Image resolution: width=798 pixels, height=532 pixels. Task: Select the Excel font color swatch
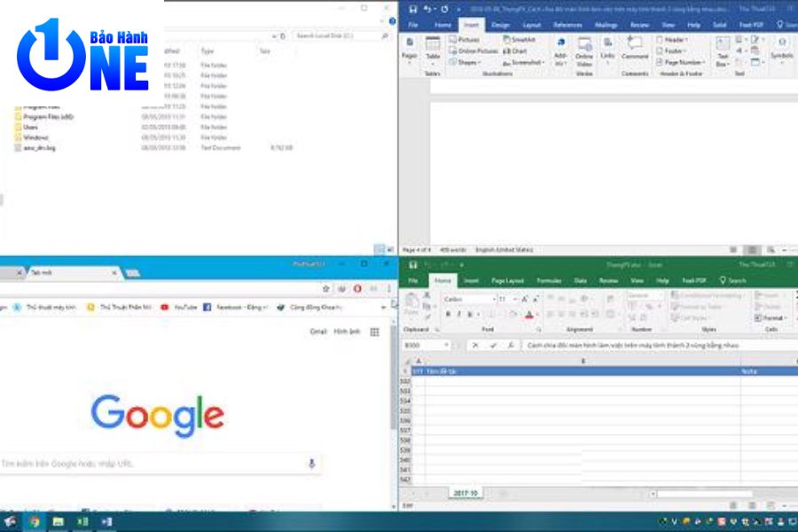click(x=528, y=315)
